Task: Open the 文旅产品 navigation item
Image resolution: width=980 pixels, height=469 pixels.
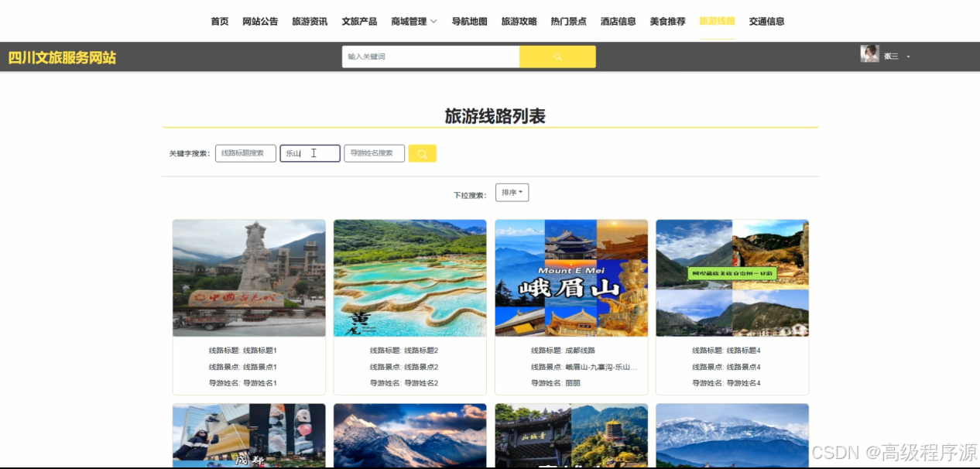Action: click(x=359, y=22)
